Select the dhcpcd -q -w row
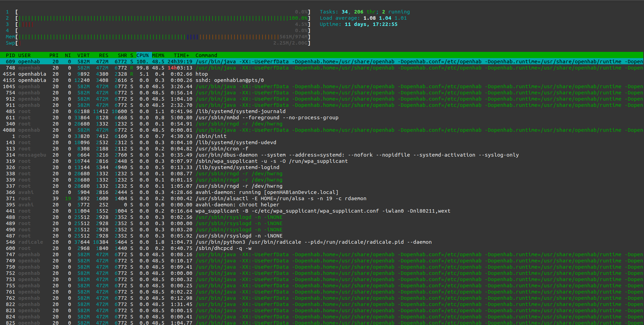This screenshot has height=325, width=644. coord(322,248)
